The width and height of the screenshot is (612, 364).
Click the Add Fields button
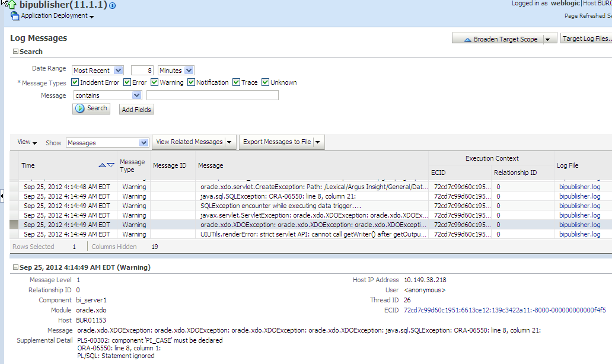coord(136,110)
